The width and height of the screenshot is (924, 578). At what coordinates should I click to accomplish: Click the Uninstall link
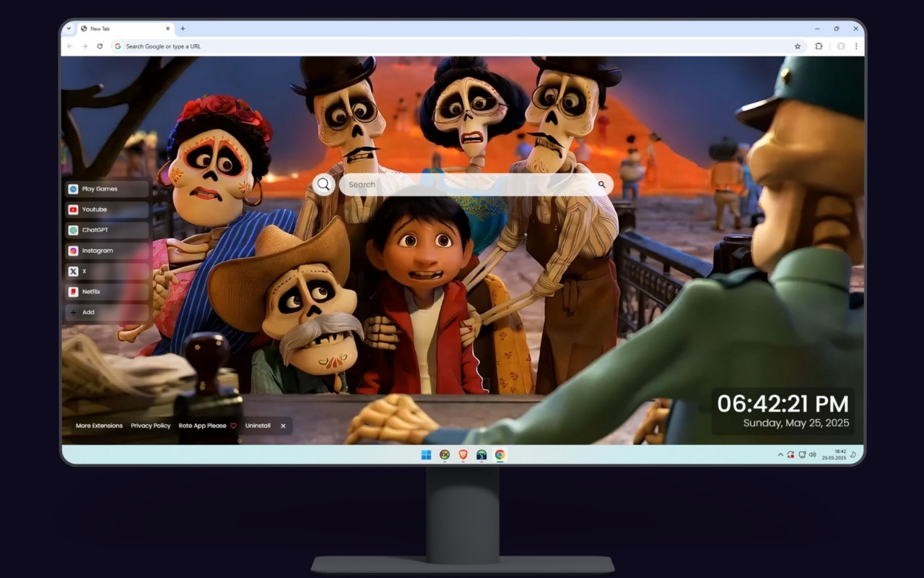(258, 426)
